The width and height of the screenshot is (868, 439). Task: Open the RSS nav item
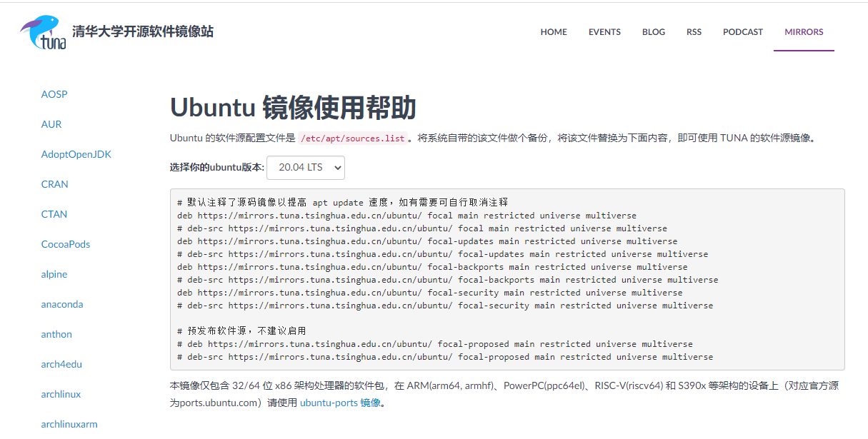click(x=694, y=32)
